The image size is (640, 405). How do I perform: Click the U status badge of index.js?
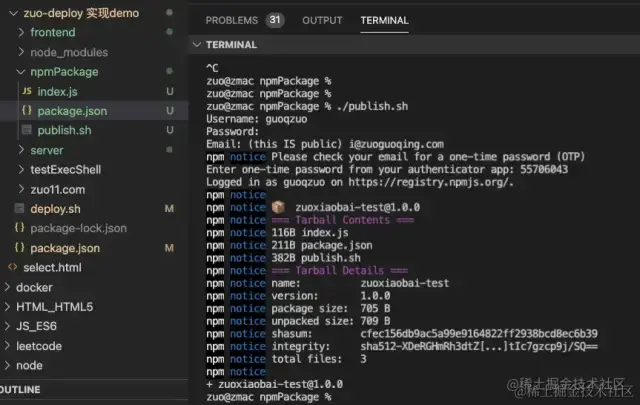170,91
